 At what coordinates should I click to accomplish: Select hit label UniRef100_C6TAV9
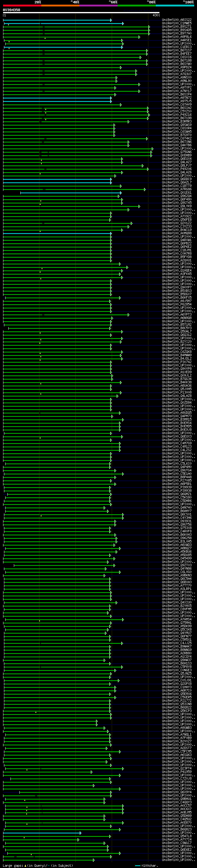(177, 104)
